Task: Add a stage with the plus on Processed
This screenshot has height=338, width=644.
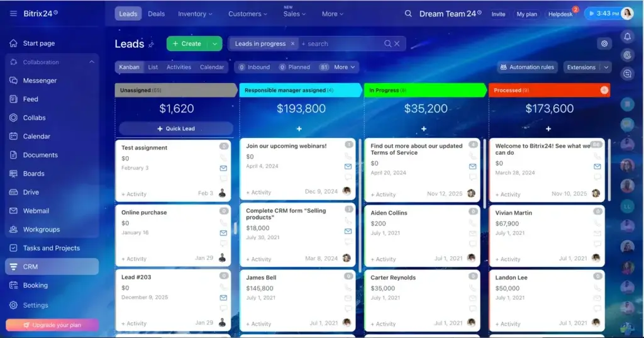Action: [604, 90]
